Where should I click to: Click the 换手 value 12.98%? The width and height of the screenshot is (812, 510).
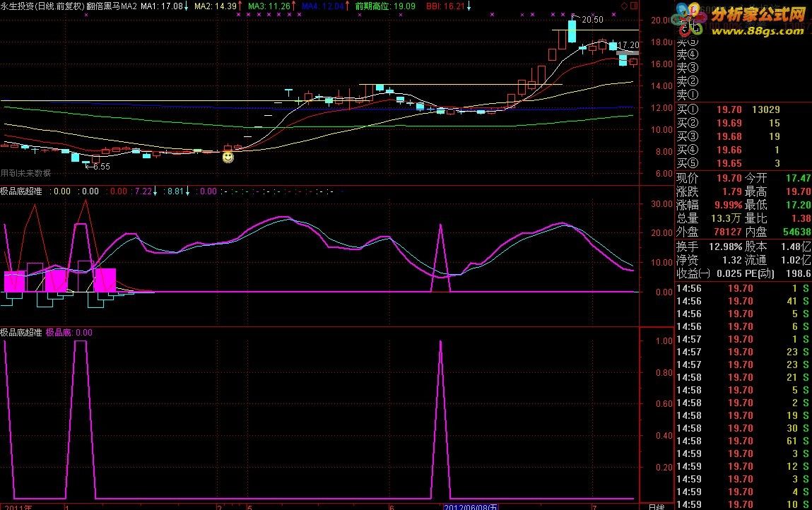tap(726, 247)
